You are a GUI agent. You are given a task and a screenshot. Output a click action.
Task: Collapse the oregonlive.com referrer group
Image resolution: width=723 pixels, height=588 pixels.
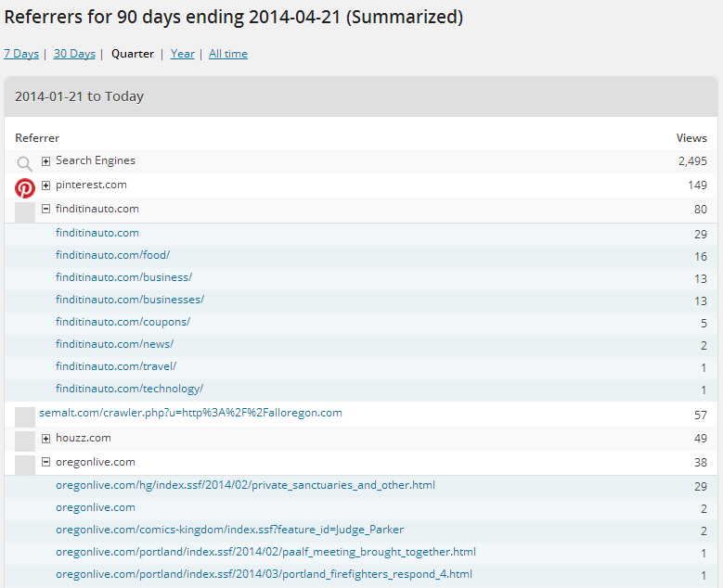pos(45,462)
